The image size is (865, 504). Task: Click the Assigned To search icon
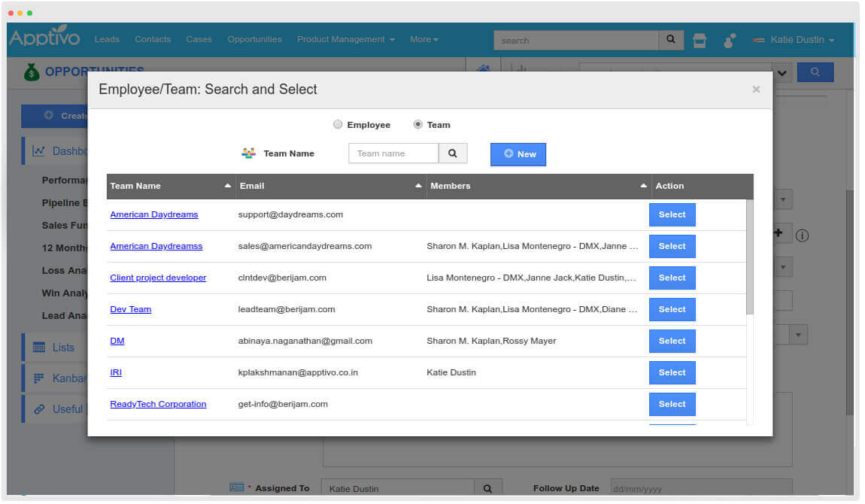487,488
